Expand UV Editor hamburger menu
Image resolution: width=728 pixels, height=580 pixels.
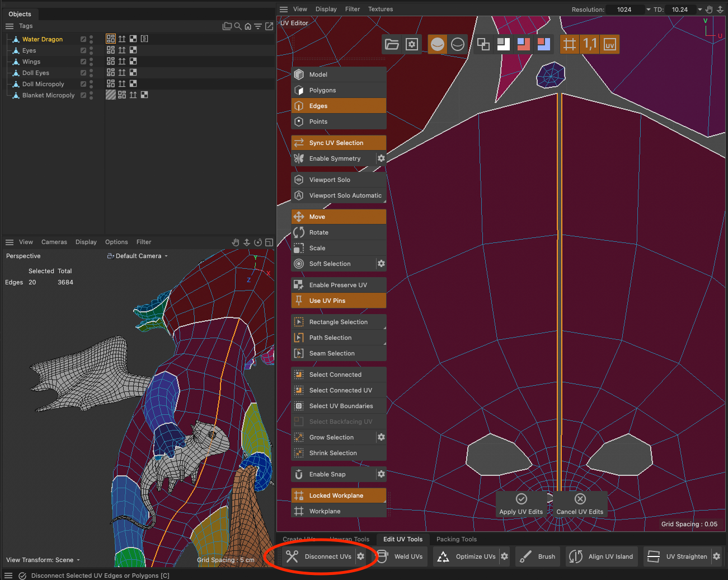(x=284, y=10)
